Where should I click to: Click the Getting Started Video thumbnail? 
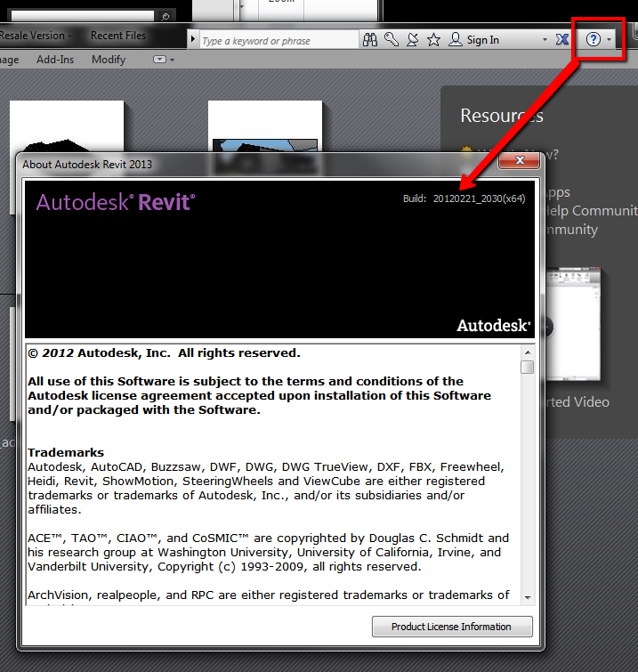tap(573, 325)
